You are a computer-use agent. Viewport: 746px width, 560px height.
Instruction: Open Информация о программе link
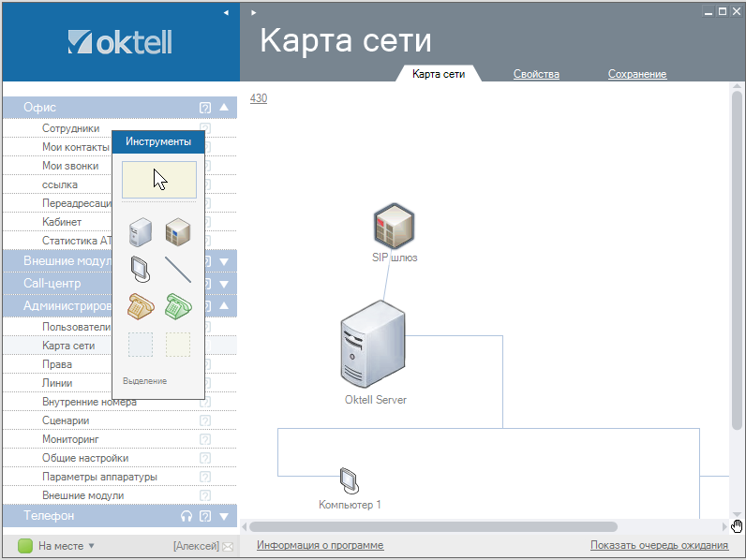click(x=320, y=545)
